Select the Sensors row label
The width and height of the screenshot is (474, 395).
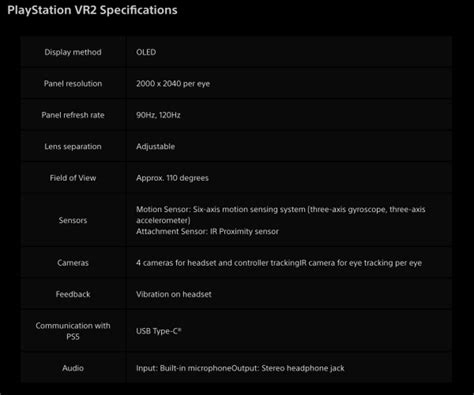point(73,220)
